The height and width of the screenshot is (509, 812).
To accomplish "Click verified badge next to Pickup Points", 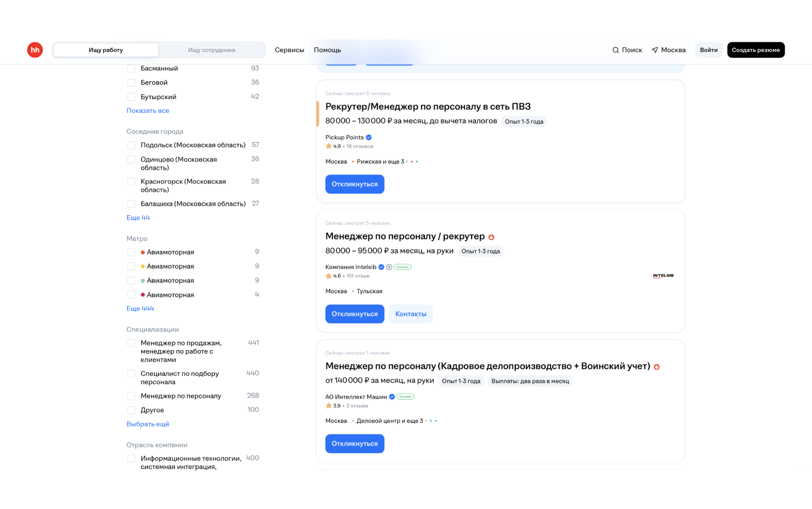I will click(x=369, y=137).
